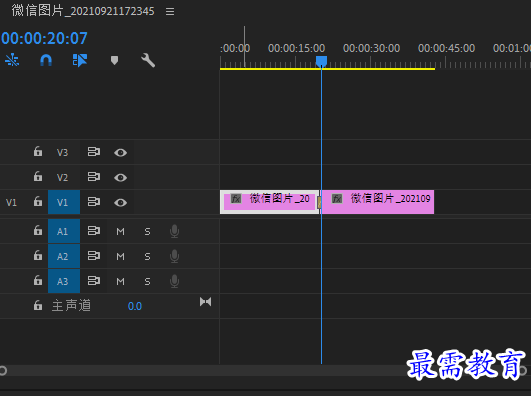This screenshot has width=531, height=396.
Task: Toggle sync lock on V1
Action: [x=94, y=202]
